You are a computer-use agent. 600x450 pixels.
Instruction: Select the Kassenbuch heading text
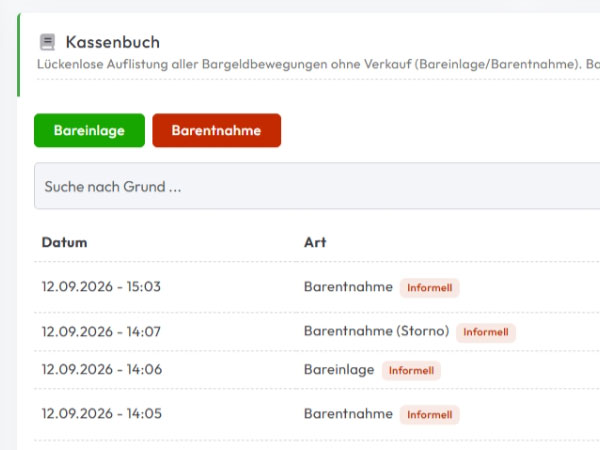[x=113, y=42]
